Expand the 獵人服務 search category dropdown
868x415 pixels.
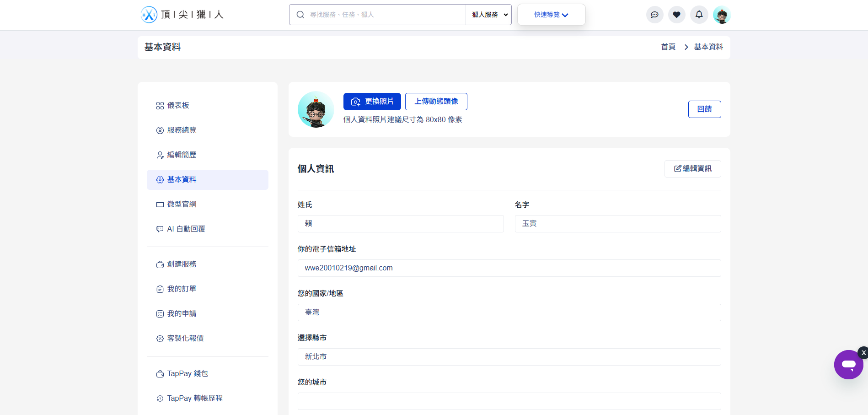488,15
